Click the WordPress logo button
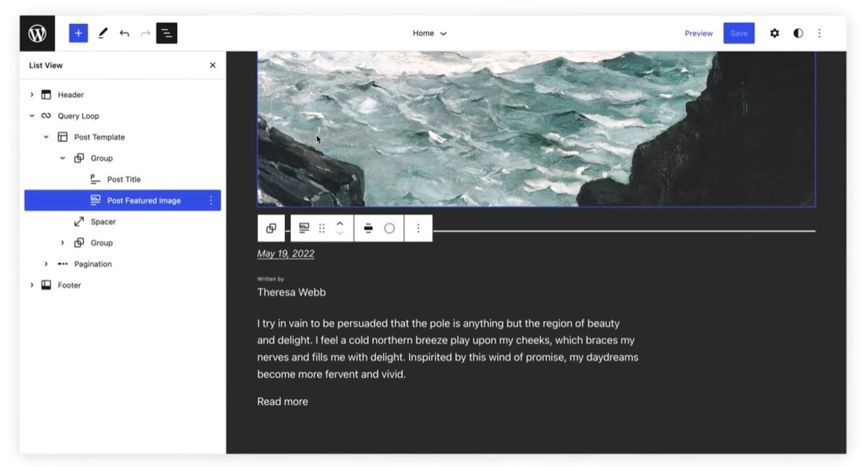The height and width of the screenshot is (467, 868). [37, 33]
